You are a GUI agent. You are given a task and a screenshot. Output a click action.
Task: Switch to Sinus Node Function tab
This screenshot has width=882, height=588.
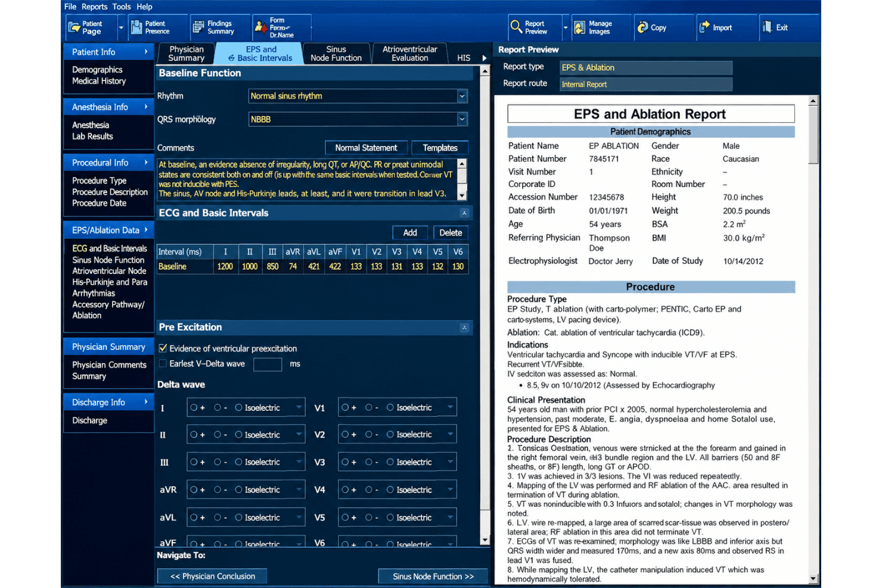point(336,54)
